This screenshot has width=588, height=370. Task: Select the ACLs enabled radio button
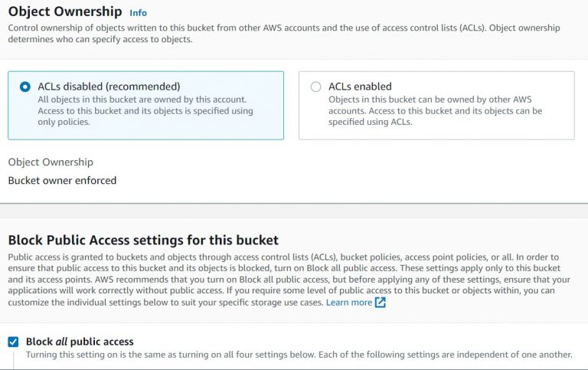(x=315, y=87)
